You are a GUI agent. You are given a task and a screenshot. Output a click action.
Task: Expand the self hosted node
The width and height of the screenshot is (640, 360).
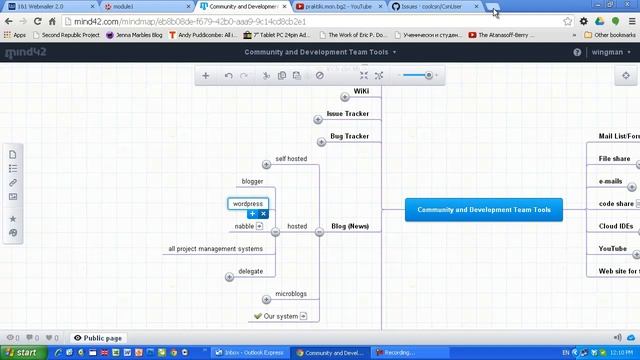267,164
